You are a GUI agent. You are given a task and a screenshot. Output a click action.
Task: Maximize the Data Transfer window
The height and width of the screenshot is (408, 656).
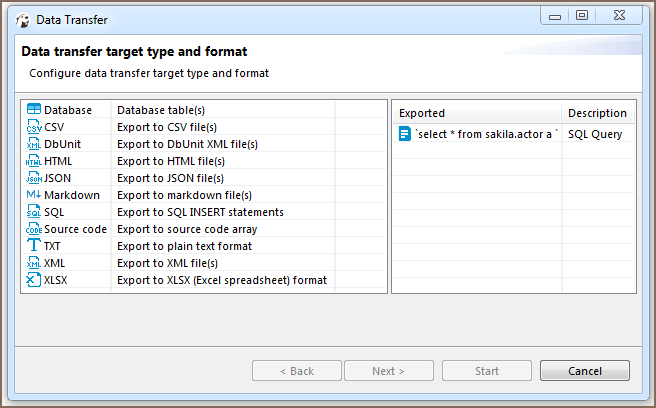(581, 16)
